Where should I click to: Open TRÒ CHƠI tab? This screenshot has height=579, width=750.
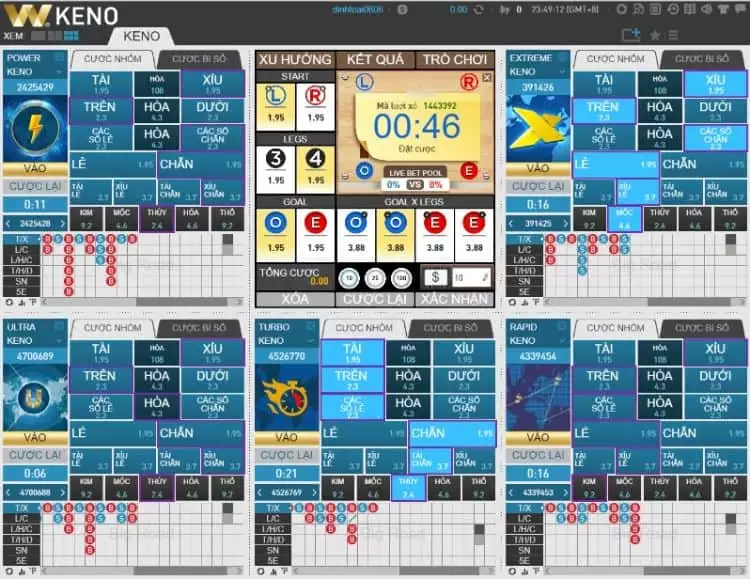(x=455, y=60)
